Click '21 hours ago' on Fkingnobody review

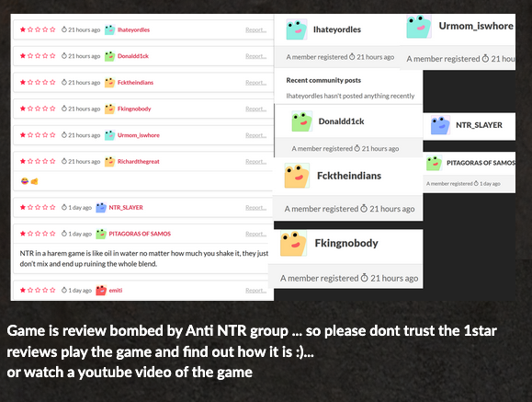click(x=85, y=109)
